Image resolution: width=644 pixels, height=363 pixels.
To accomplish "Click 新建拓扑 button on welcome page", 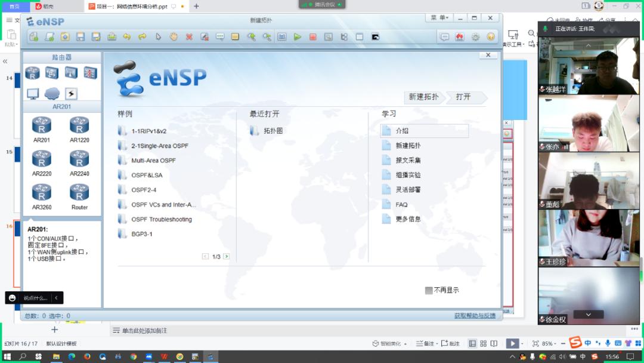I will click(x=423, y=97).
